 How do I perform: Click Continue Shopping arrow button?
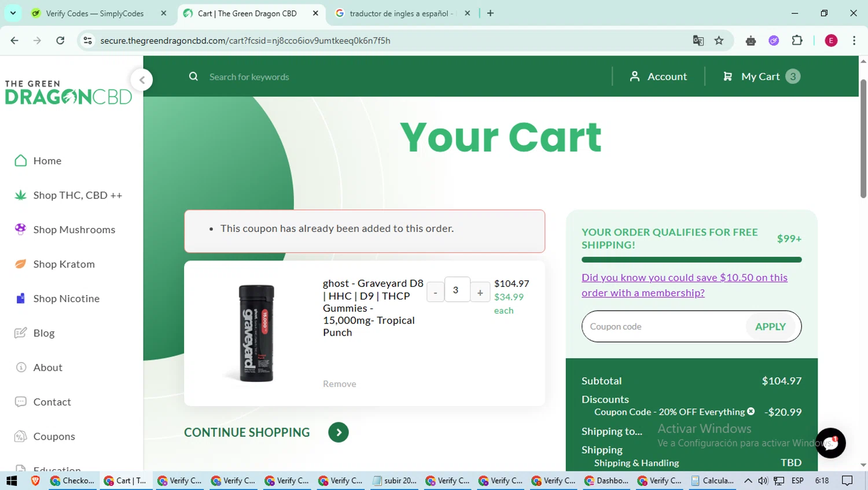point(339,432)
